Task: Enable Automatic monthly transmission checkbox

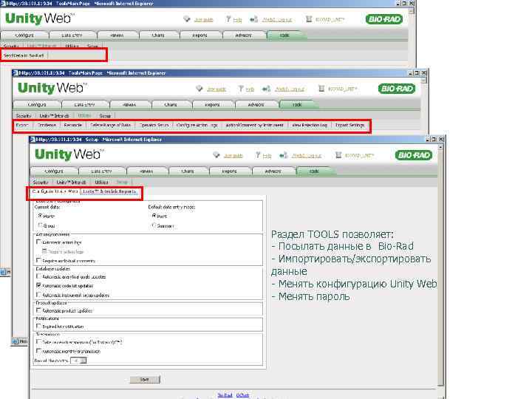Action: click(38, 350)
